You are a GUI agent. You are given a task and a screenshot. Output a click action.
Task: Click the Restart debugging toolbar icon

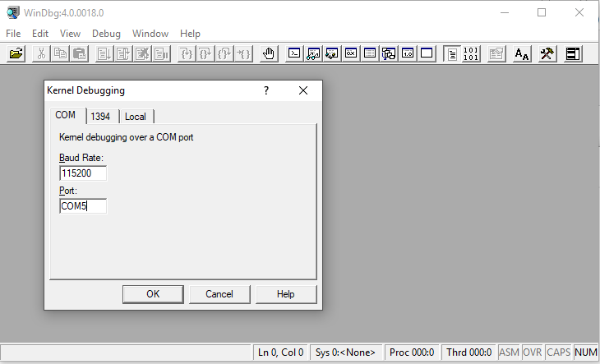coord(123,53)
